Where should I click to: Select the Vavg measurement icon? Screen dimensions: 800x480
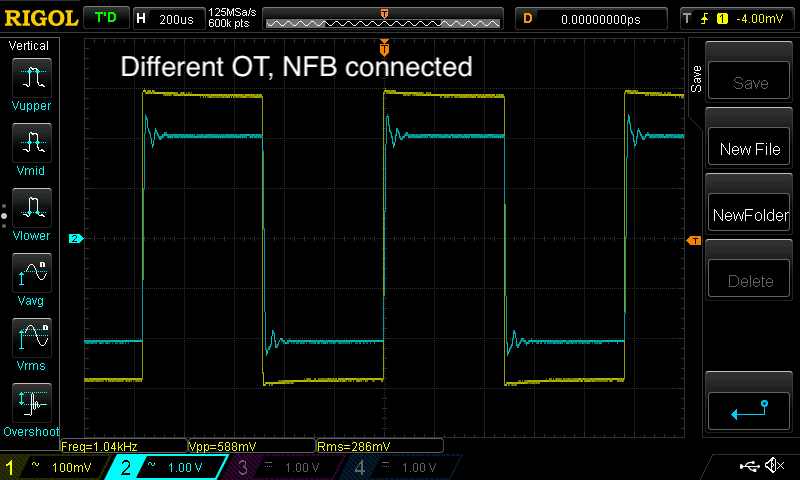pyautogui.click(x=32, y=272)
